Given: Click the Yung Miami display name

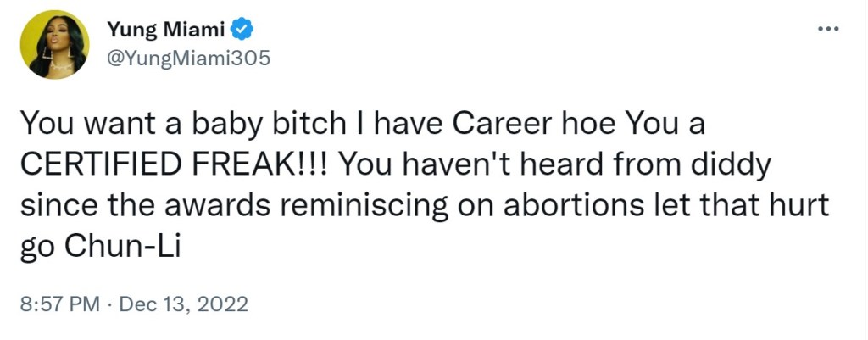Looking at the screenshot, I should pyautogui.click(x=165, y=31).
